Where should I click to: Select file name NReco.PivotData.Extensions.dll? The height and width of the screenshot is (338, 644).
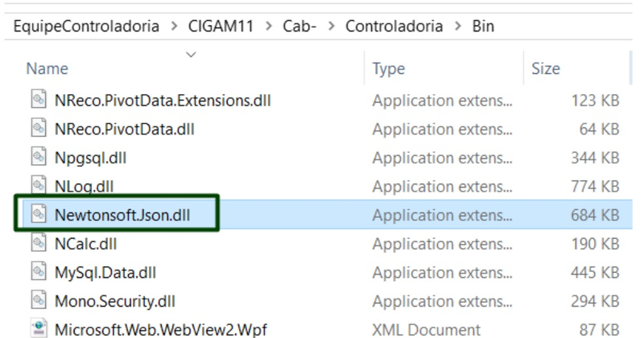(163, 101)
